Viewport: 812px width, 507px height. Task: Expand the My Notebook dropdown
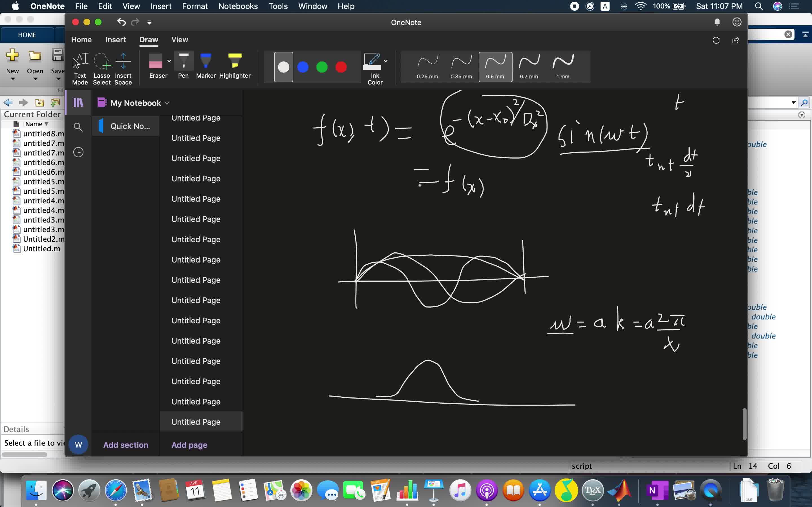tap(167, 103)
